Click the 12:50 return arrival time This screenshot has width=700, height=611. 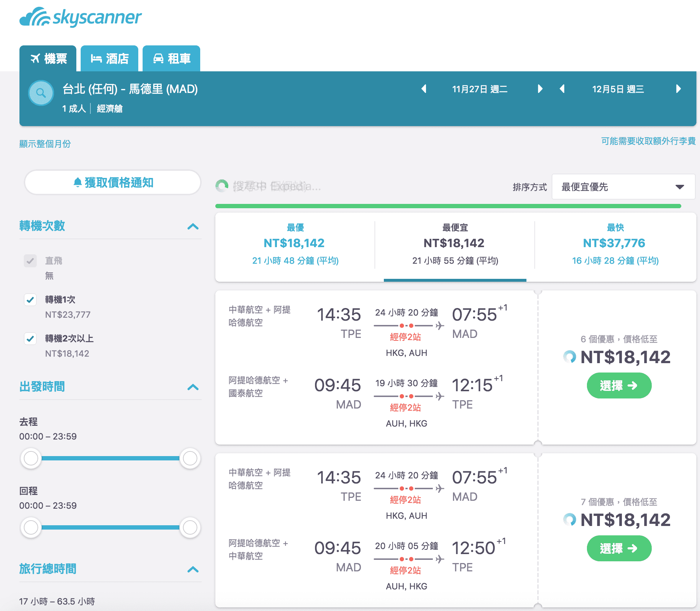pyautogui.click(x=474, y=548)
